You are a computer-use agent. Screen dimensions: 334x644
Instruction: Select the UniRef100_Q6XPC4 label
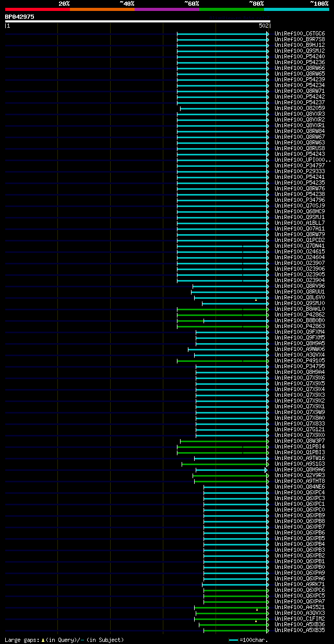click(300, 492)
